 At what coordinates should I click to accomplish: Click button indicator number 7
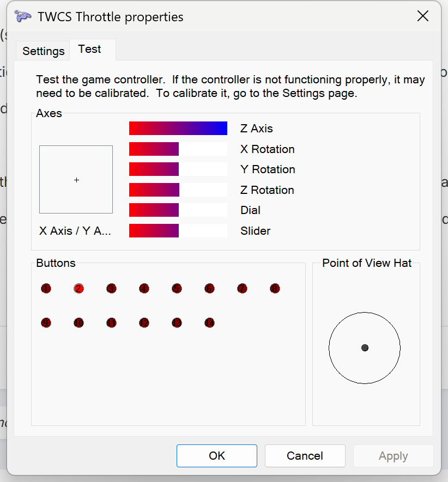pos(242,289)
